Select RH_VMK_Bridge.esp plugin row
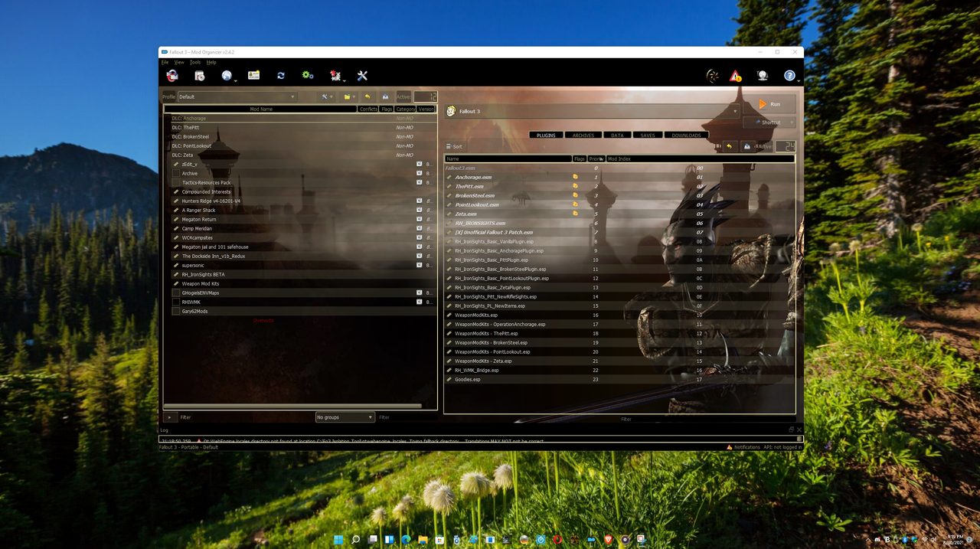The width and height of the screenshot is (980, 549). [x=620, y=370]
